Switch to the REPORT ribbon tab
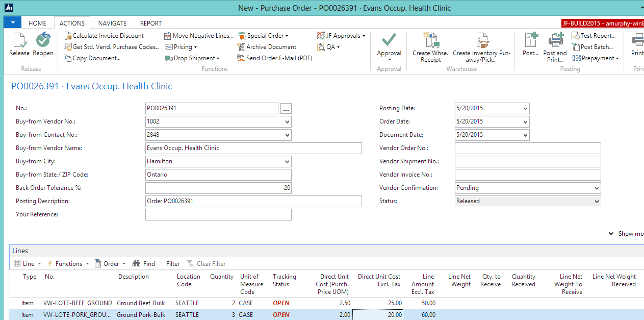644x320 pixels. click(x=150, y=23)
